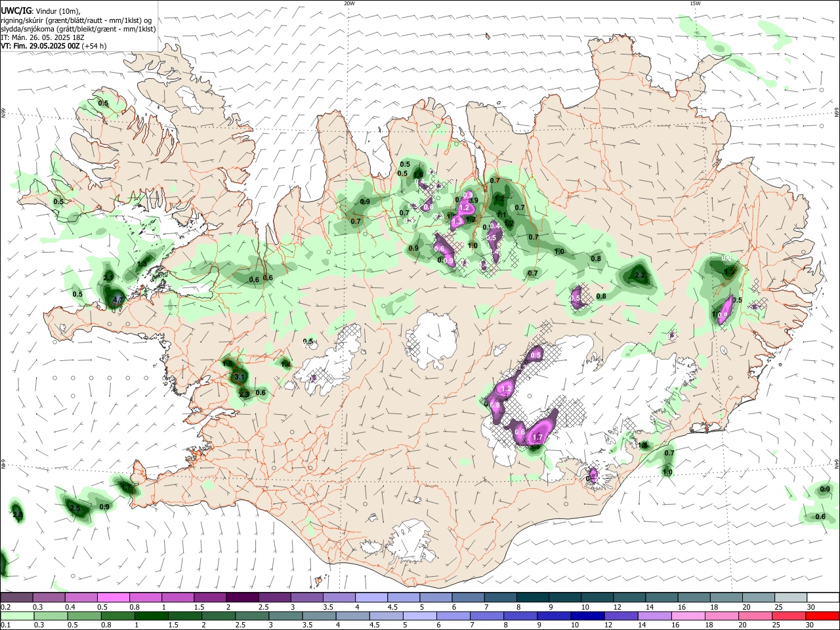Image resolution: width=840 pixels, height=630 pixels.
Task: Click the 'VT: Fim. 29.05.2025 00Z (+54 h)' line
Action: [x=54, y=46]
